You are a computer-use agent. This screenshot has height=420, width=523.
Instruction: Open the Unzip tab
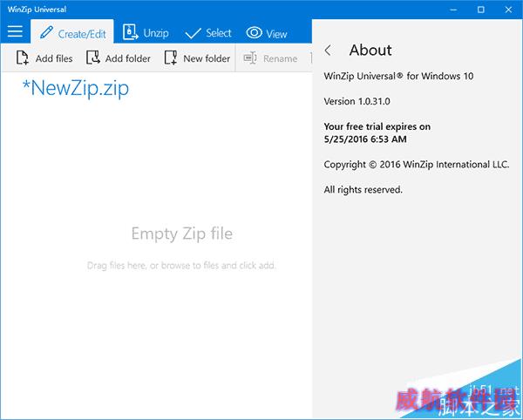tap(146, 32)
